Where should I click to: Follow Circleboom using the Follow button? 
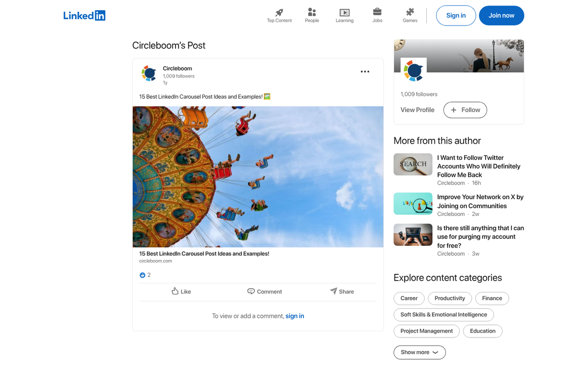click(465, 110)
